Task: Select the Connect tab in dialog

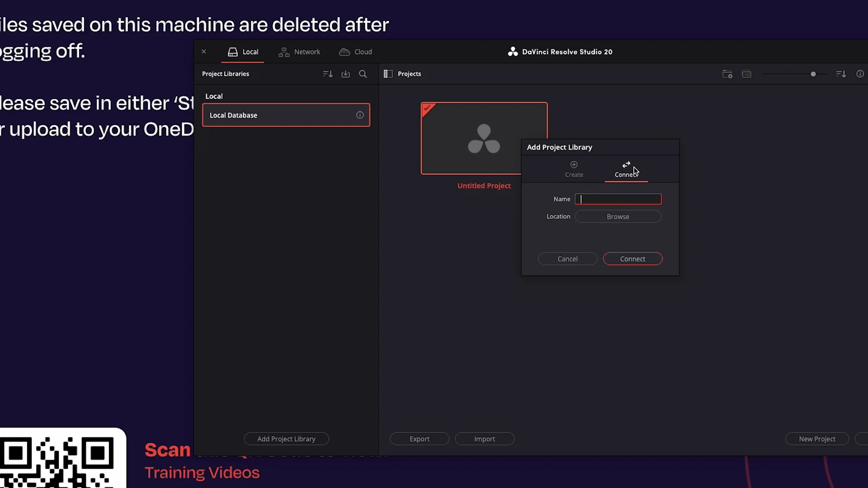Action: point(626,169)
